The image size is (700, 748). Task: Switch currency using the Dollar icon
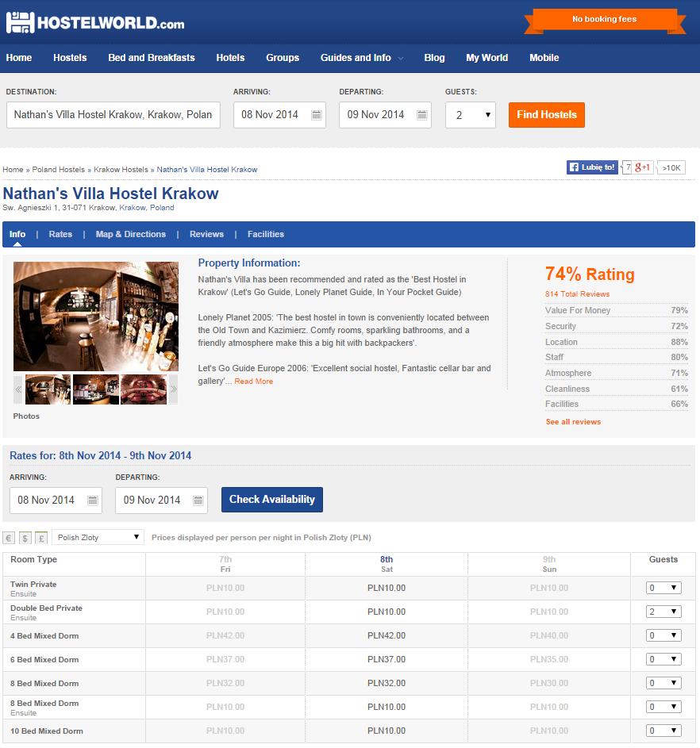25,538
